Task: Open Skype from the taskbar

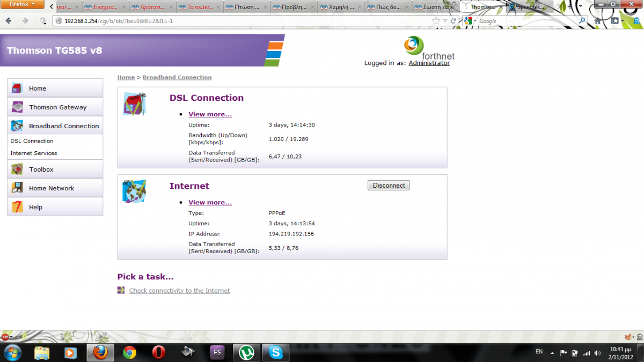Action: pos(276,352)
